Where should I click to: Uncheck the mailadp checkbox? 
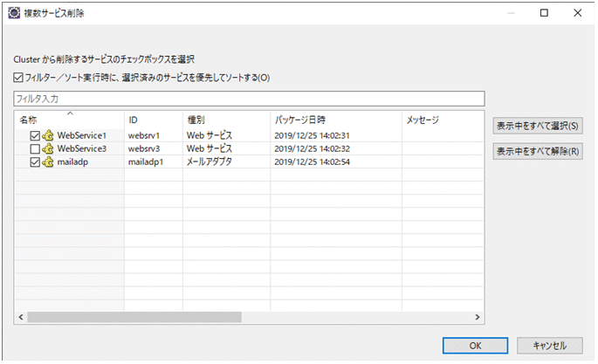pos(35,162)
